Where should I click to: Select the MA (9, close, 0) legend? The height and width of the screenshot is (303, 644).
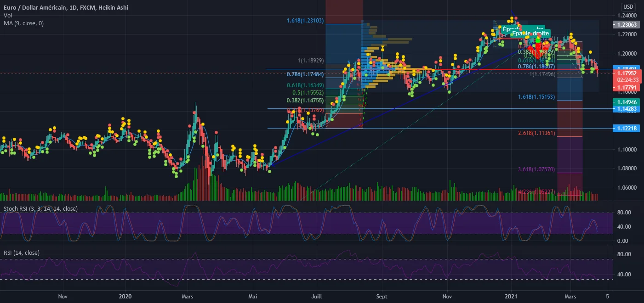[x=23, y=23]
